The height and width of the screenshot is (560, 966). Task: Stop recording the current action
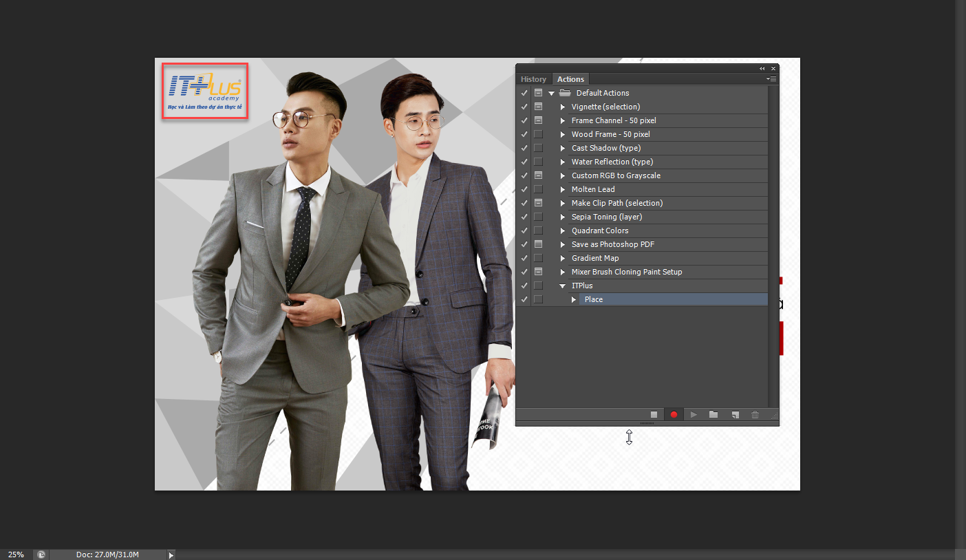654,415
